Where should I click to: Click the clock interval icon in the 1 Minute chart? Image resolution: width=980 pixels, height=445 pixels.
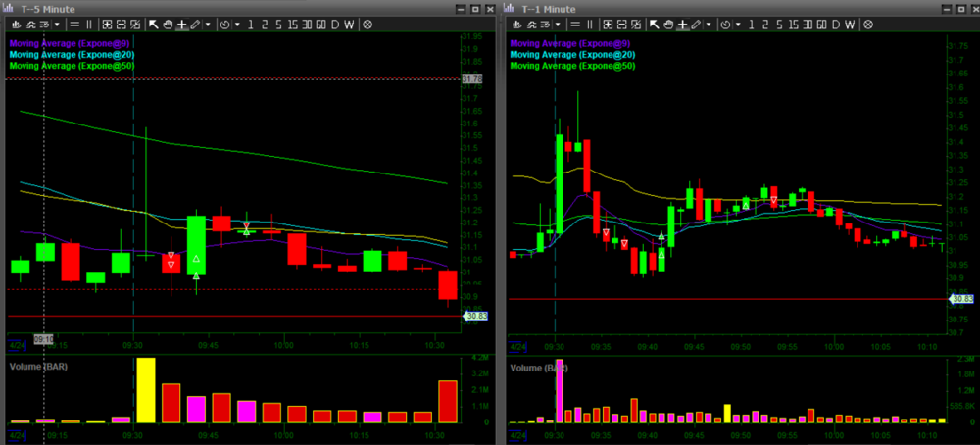[x=726, y=24]
